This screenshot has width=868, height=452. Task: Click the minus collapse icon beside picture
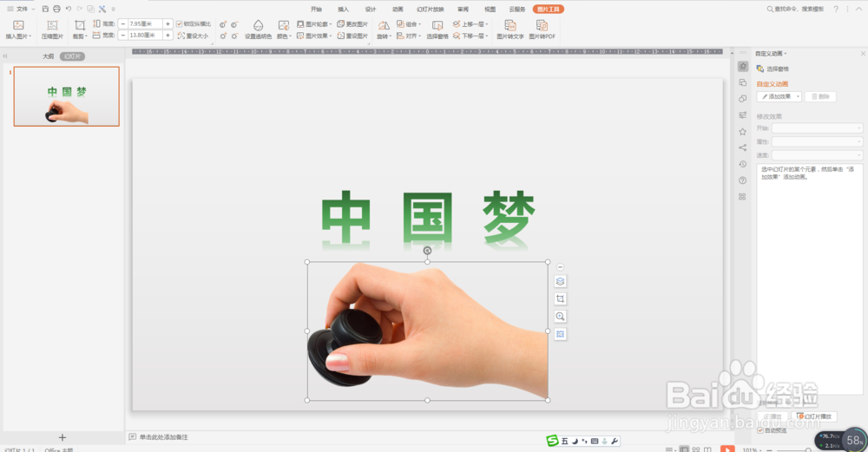560,267
